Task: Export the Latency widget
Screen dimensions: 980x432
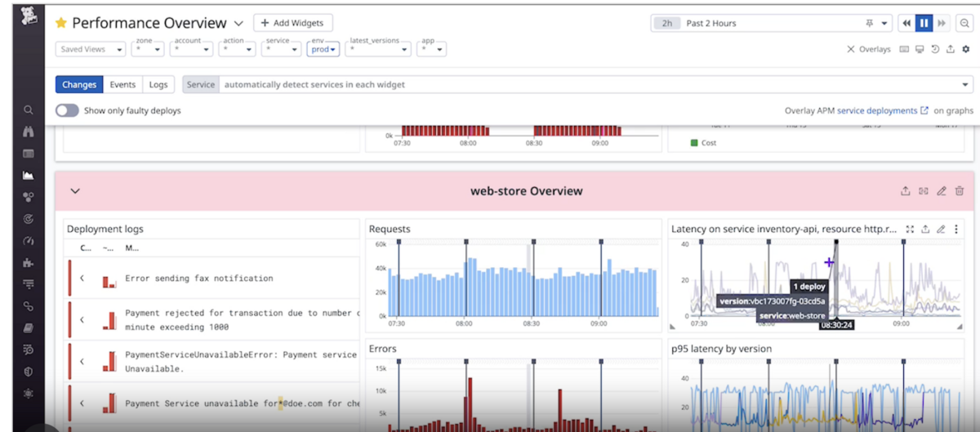Action: pos(925,229)
